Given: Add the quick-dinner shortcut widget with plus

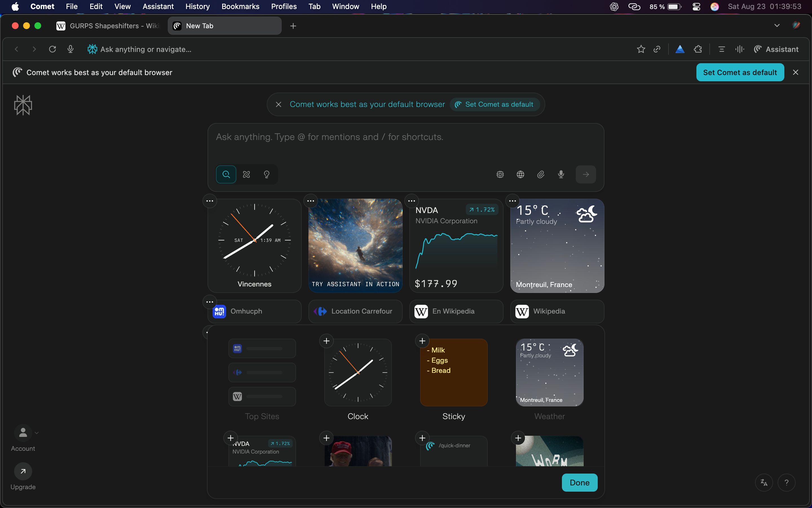Looking at the screenshot, I should click(422, 438).
